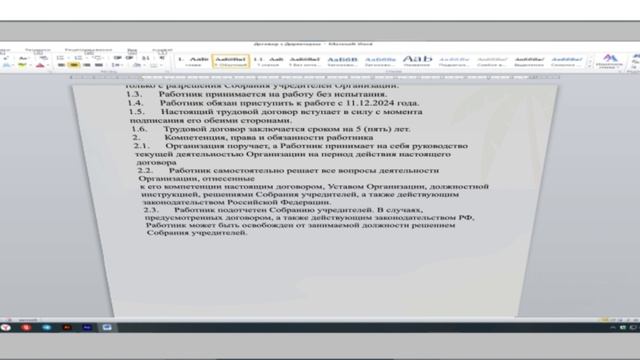
Task: Click the horizontal ruler above the page
Action: [x=314, y=77]
